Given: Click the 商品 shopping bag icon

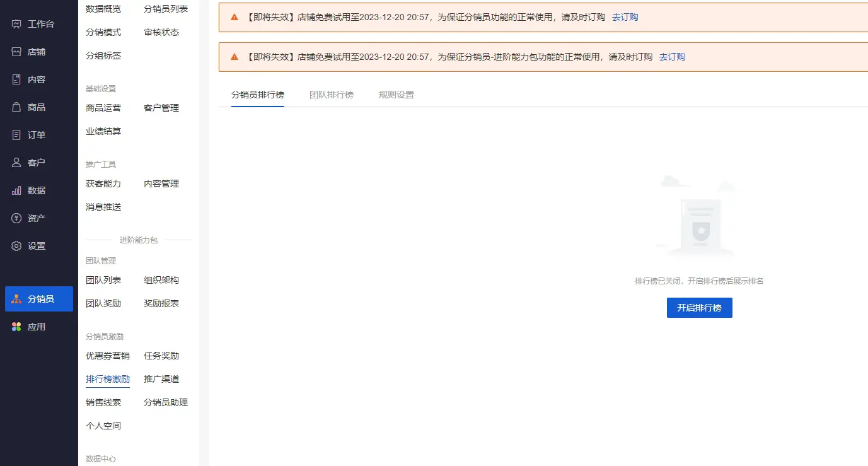Looking at the screenshot, I should pyautogui.click(x=17, y=107).
